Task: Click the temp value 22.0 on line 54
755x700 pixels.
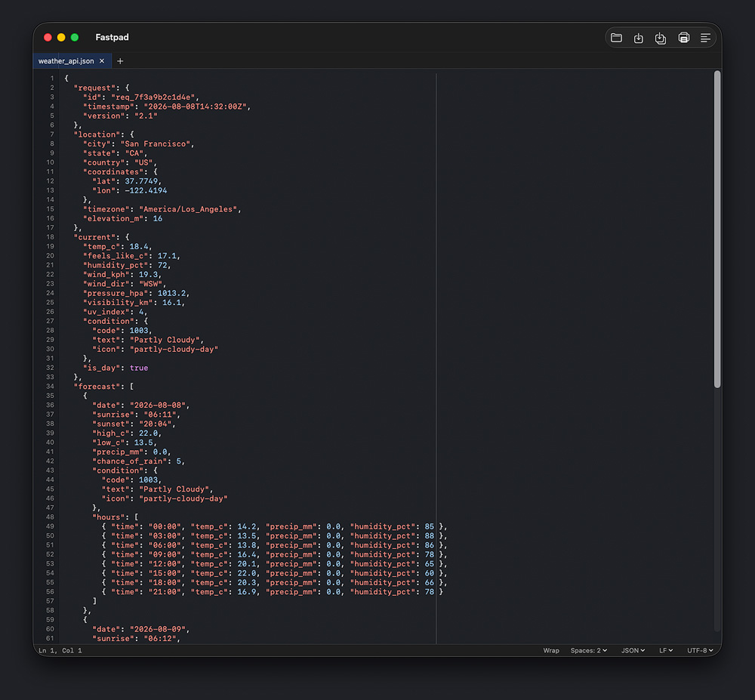Action: point(247,573)
